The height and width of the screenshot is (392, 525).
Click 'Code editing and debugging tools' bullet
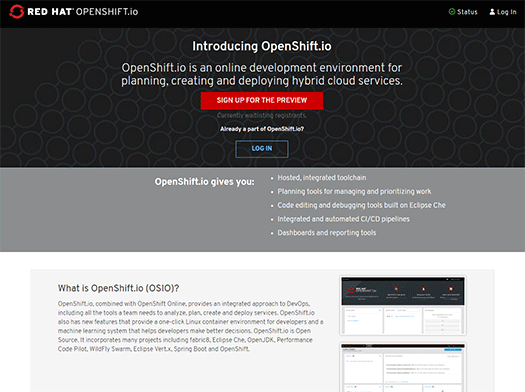pyautogui.click(x=362, y=205)
